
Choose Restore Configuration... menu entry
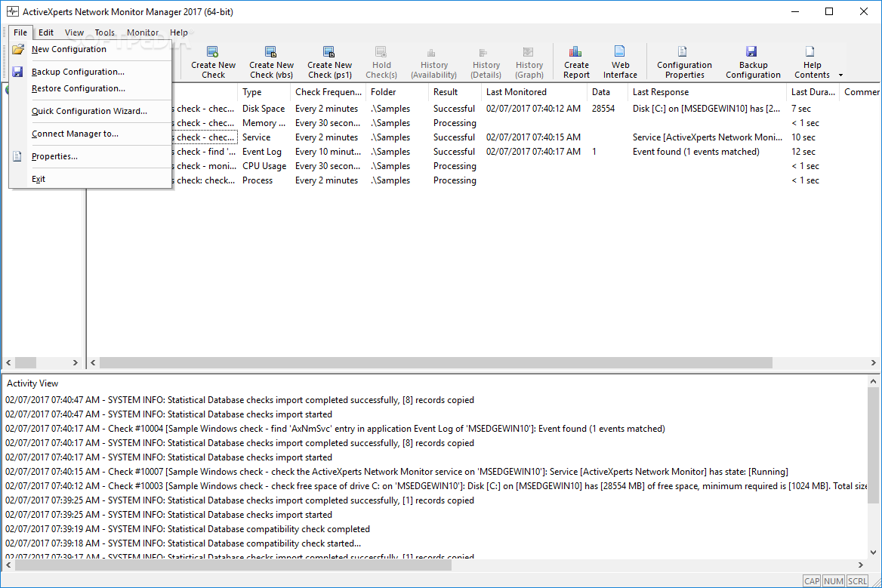(x=91, y=89)
